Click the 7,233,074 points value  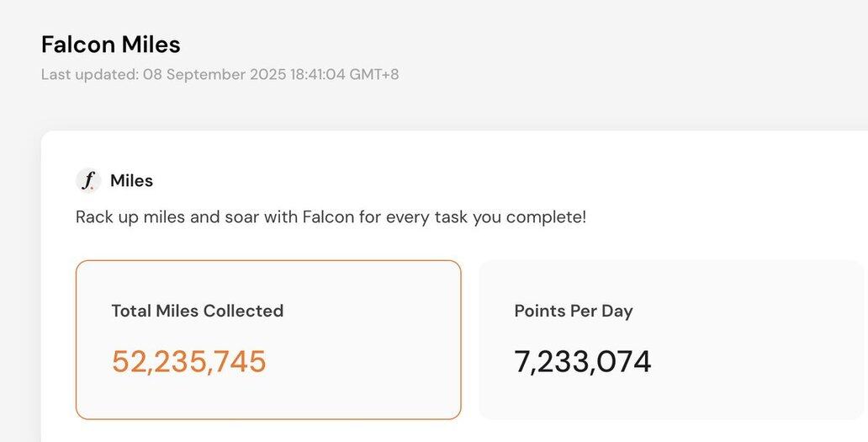[583, 361]
